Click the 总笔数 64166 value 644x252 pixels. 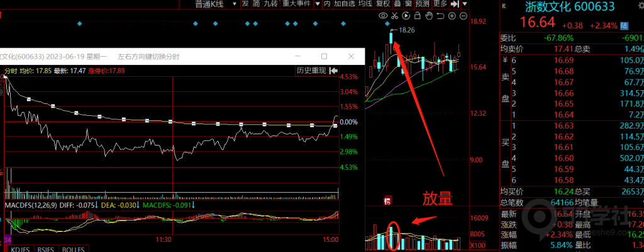pyautogui.click(x=560, y=203)
